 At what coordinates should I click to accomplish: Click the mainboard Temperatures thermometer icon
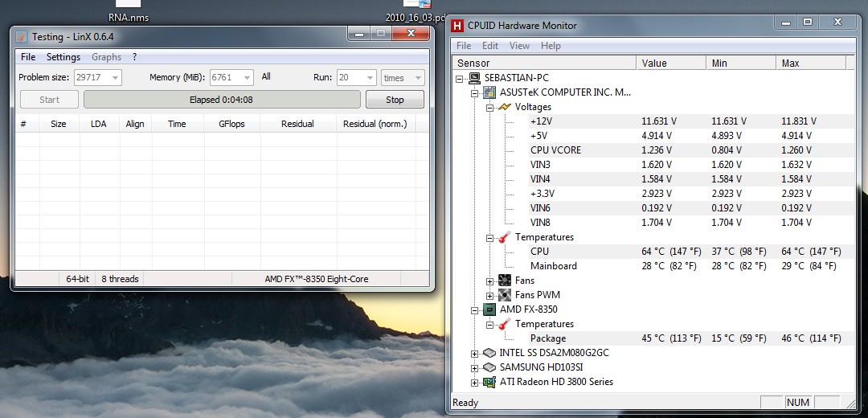click(505, 237)
